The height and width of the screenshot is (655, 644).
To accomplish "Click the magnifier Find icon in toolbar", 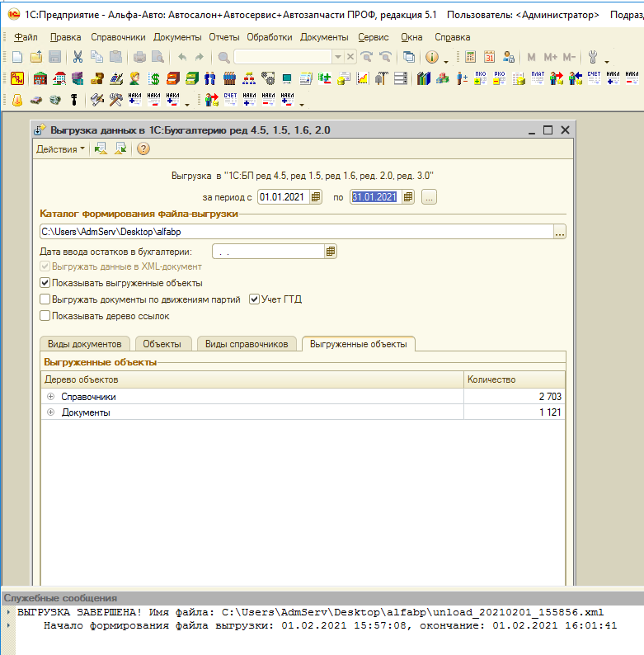I will (223, 57).
